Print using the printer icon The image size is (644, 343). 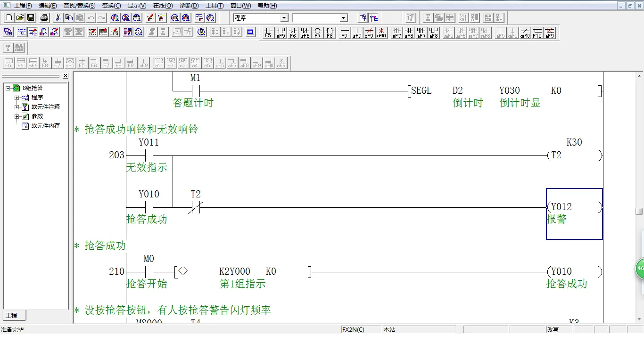[44, 18]
